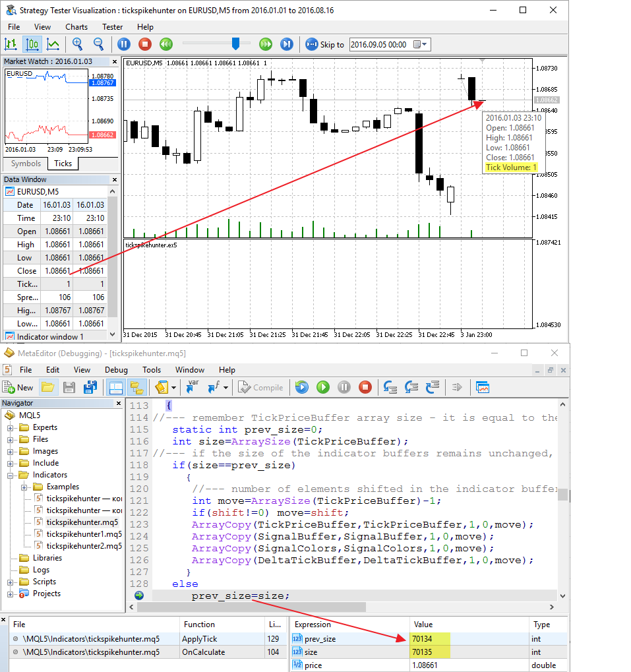The width and height of the screenshot is (631, 672).
Task: Click the Data Window scroll up arrow
Action: pyautogui.click(x=113, y=191)
